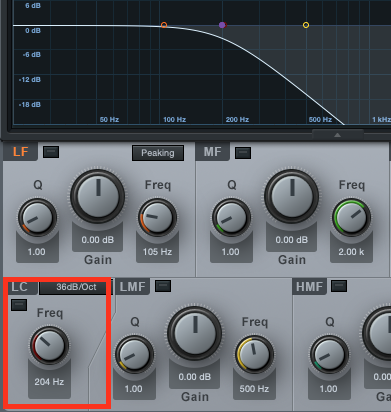Toggle the MF band enable button
This screenshot has height=412, width=391.
pos(243,153)
